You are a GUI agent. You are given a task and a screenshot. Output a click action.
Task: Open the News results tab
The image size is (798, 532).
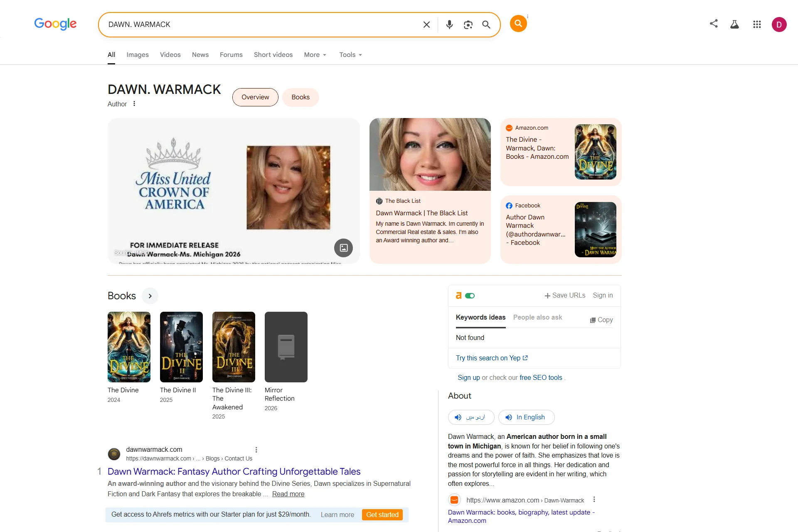point(200,55)
